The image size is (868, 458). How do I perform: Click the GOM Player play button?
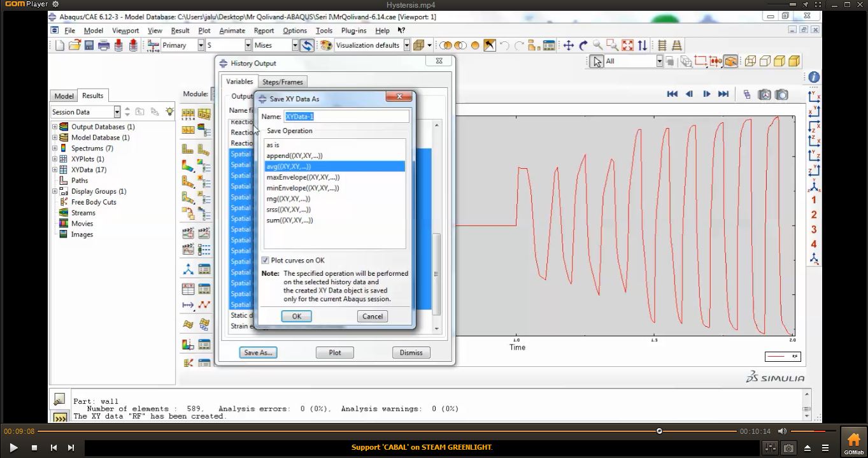[13, 448]
